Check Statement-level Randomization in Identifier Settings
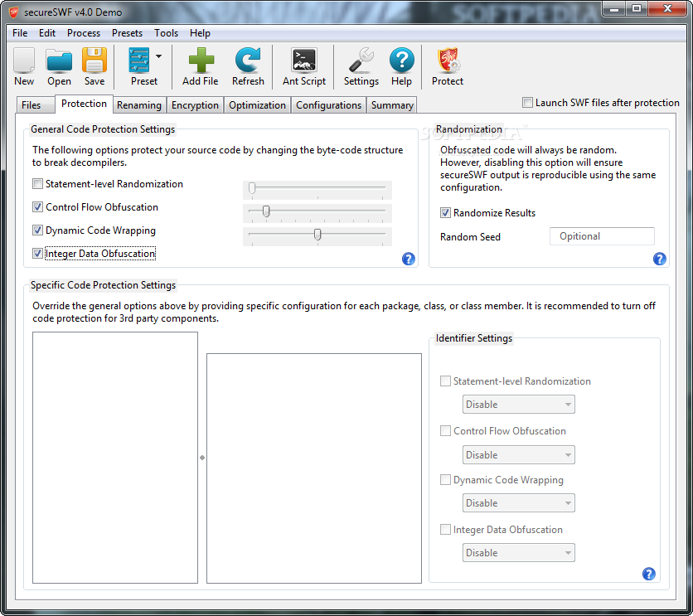The width and height of the screenshot is (693, 616). point(445,381)
